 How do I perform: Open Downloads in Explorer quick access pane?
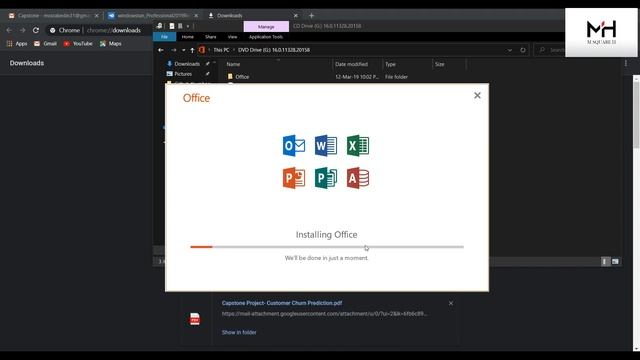pos(187,64)
